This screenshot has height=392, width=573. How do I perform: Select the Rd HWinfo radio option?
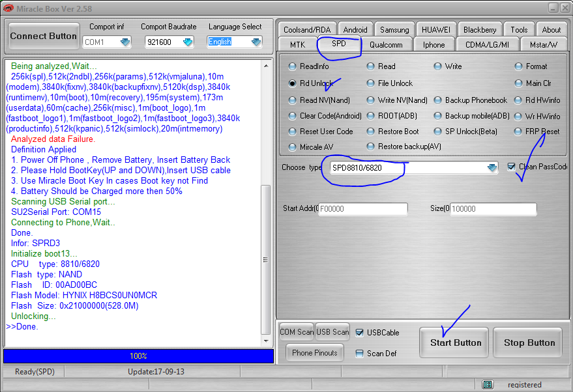[x=518, y=100]
